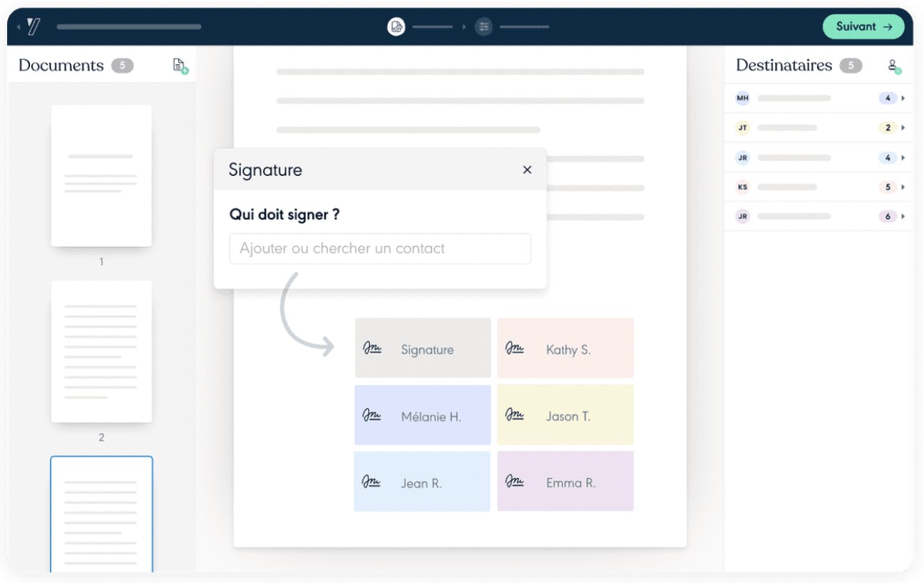Click signature icon in Emma R. block
The height and width of the screenshot is (583, 924).
(515, 482)
